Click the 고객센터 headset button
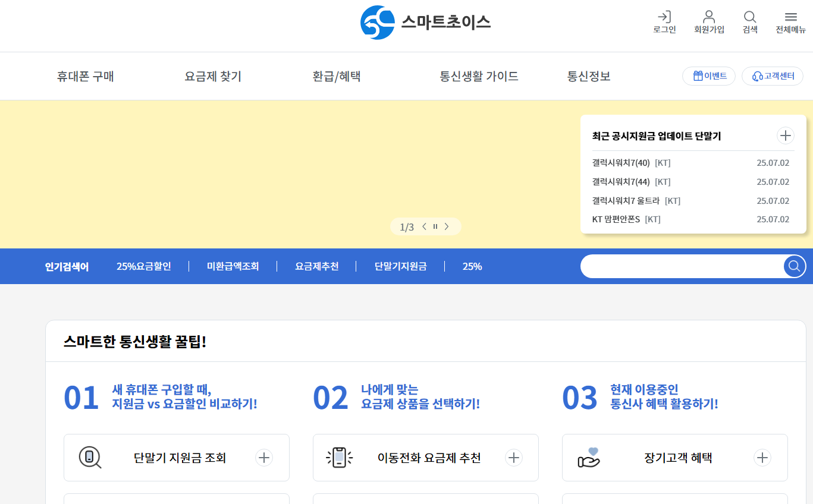 pyautogui.click(x=773, y=76)
